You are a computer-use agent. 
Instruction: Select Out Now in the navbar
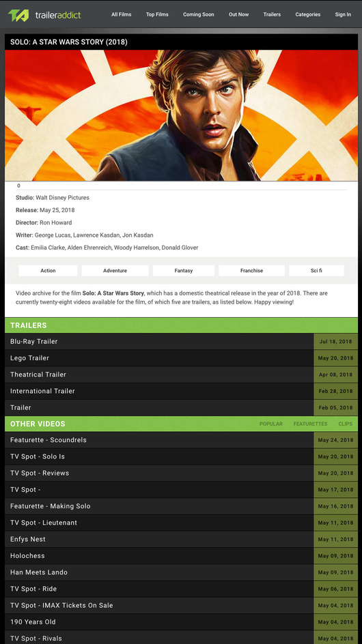click(238, 14)
